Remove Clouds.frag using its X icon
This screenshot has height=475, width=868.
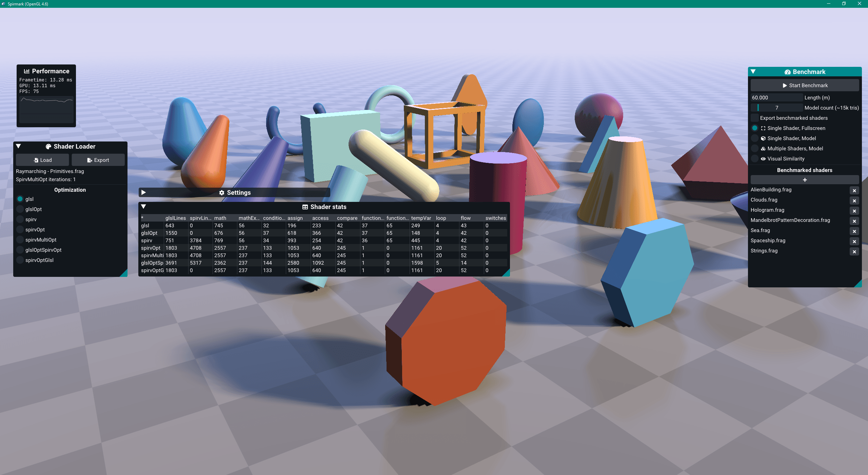pos(854,201)
